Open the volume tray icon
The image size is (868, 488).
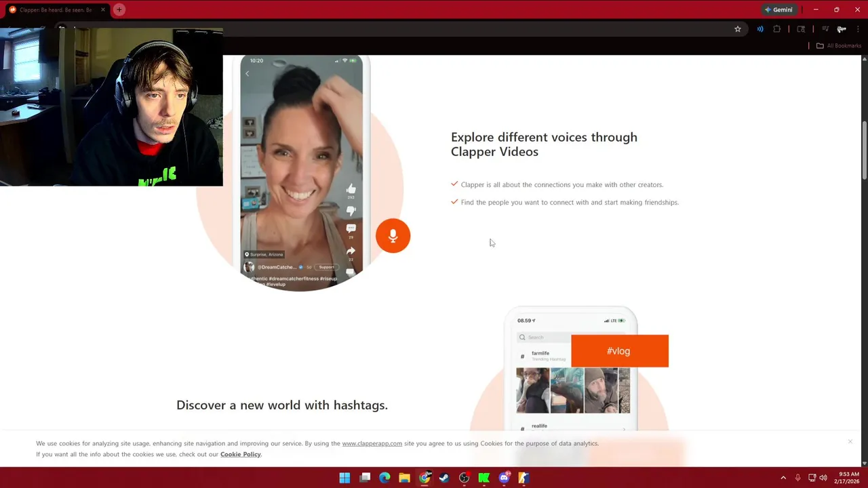(823, 478)
